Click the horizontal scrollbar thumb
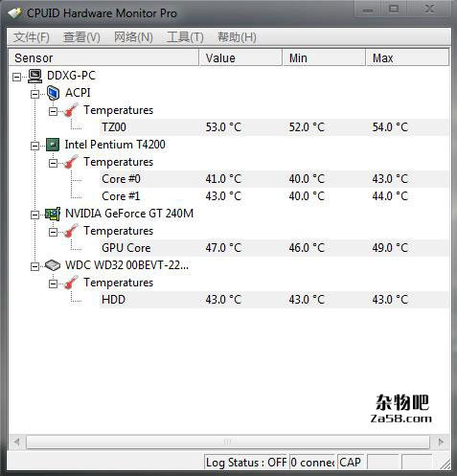 pyautogui.click(x=228, y=442)
